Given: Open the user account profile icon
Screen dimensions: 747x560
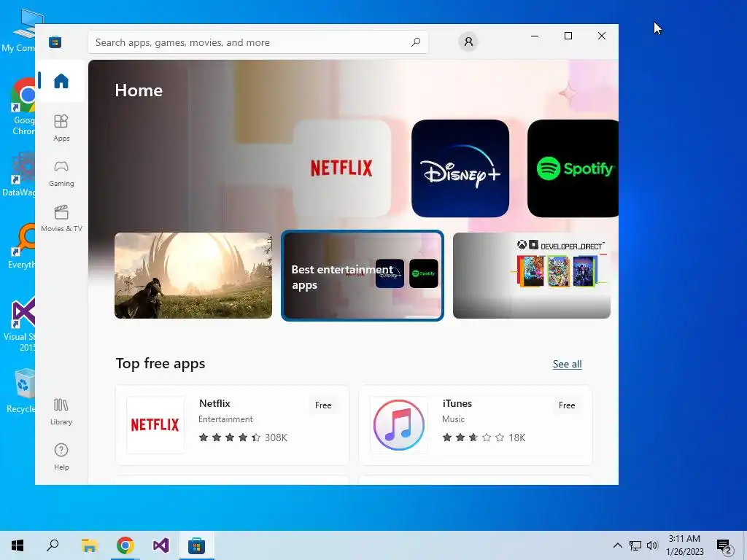Looking at the screenshot, I should 468,42.
